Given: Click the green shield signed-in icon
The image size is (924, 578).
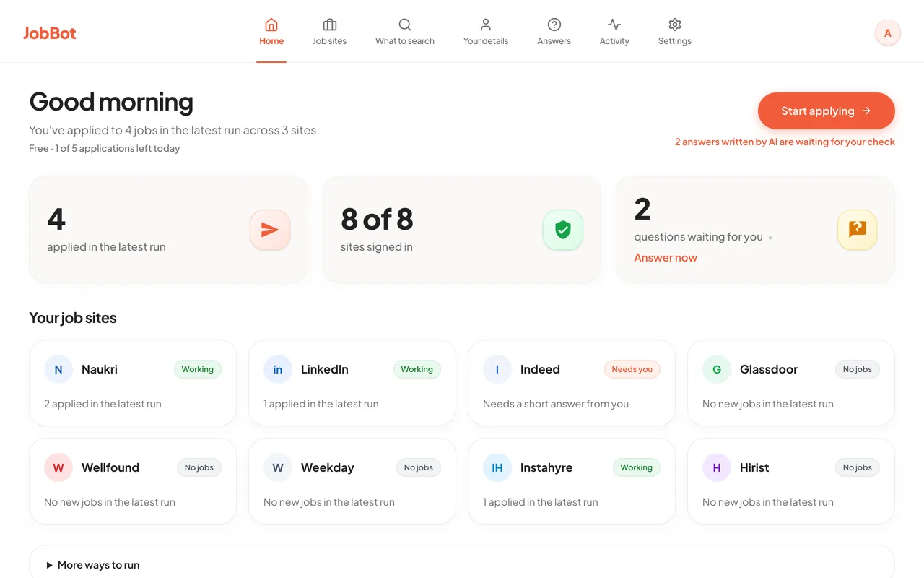Looking at the screenshot, I should [x=563, y=230].
